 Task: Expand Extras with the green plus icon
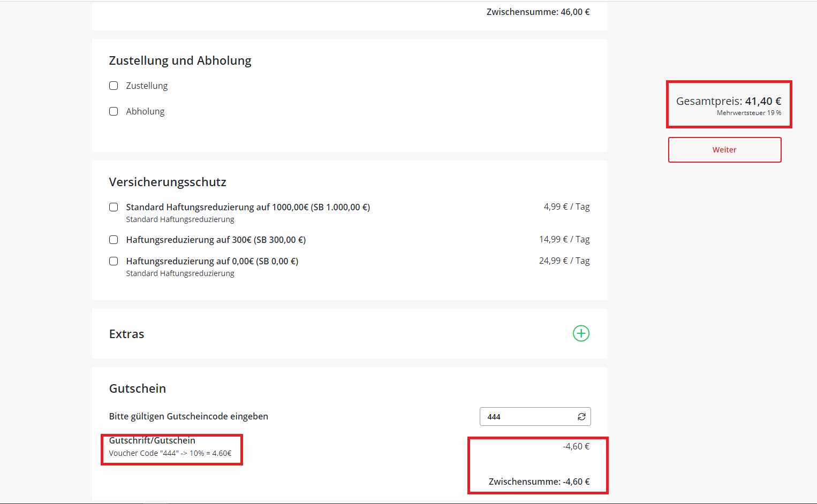(581, 333)
